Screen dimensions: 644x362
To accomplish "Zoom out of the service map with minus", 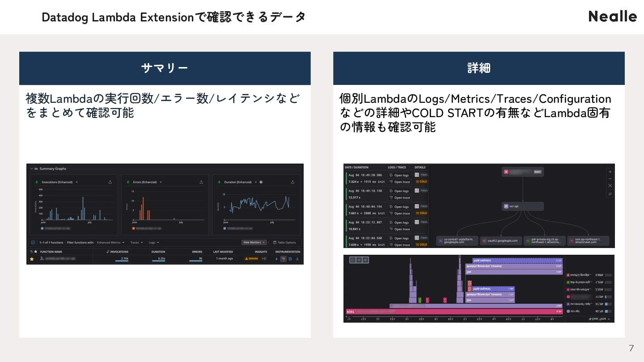I will [x=610, y=179].
